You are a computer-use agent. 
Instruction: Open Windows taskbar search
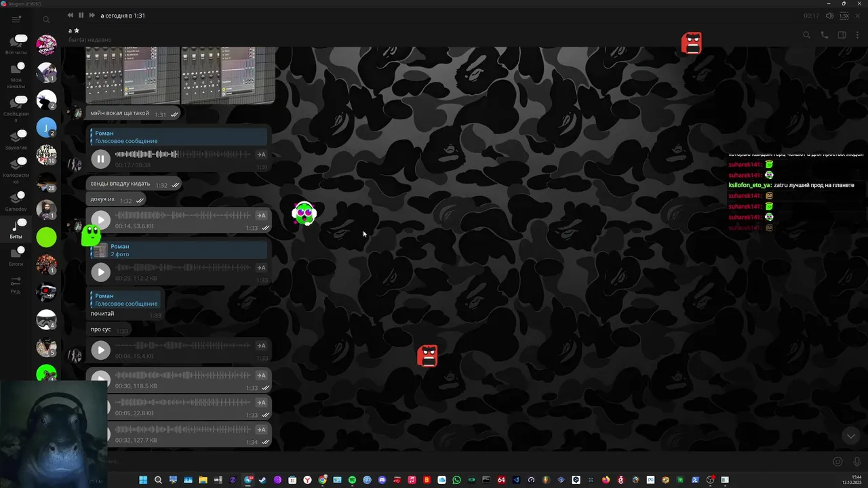coord(158,480)
